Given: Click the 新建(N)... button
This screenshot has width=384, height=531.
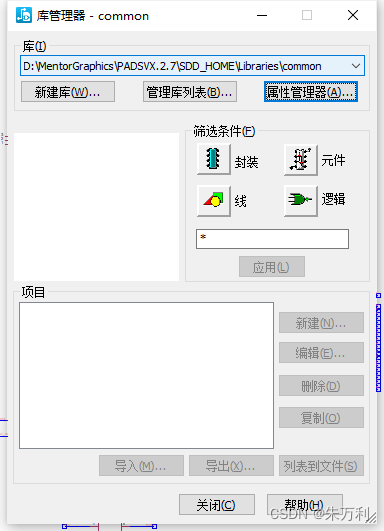Looking at the screenshot, I should click(321, 323).
